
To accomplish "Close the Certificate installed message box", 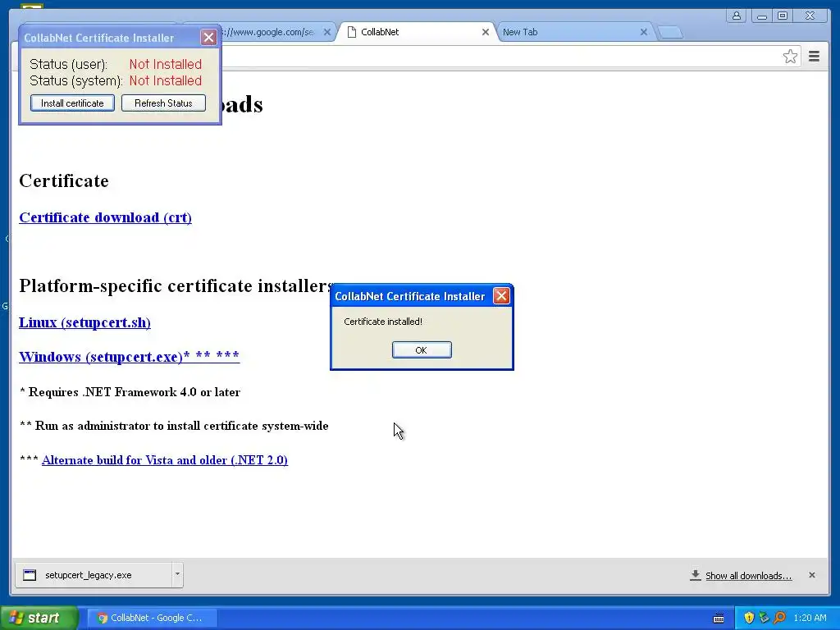I will point(501,295).
